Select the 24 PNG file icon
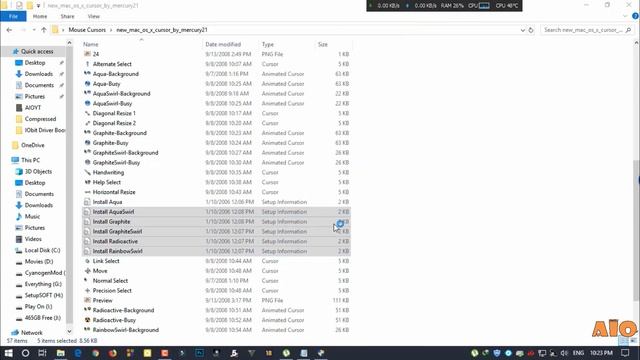 point(87,54)
